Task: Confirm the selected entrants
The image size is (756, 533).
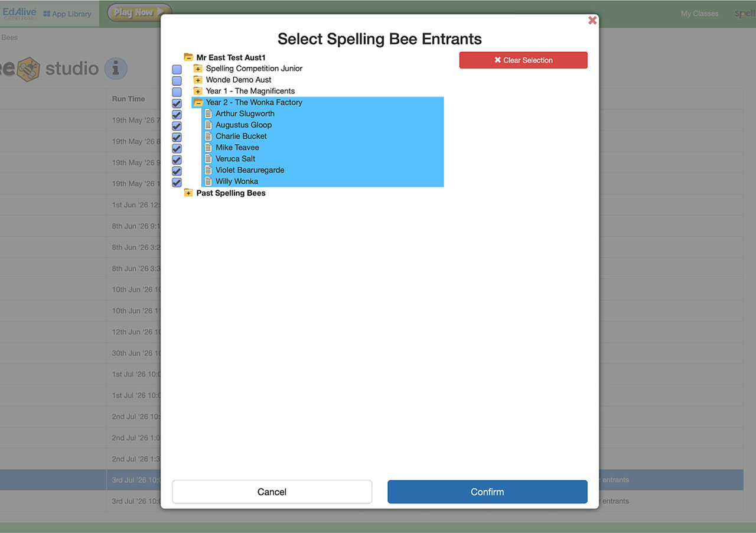Action: (x=487, y=492)
